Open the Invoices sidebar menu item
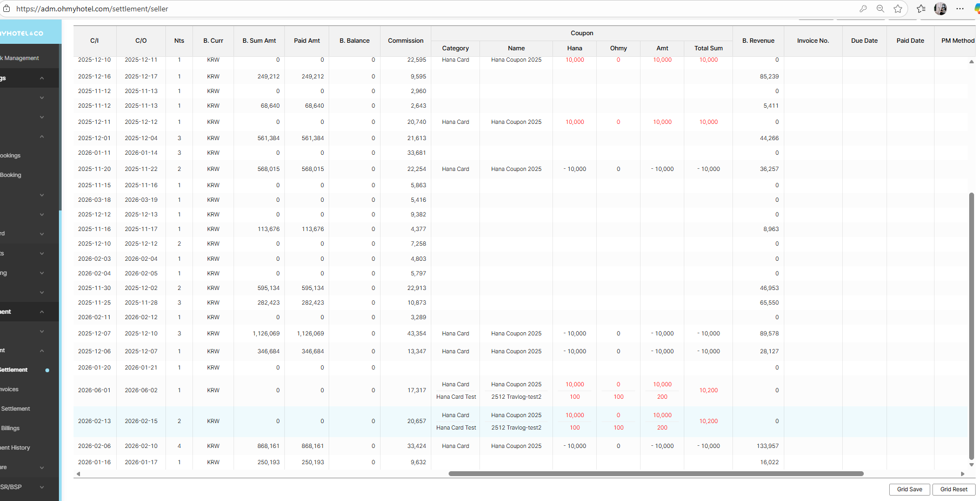This screenshot has height=501, width=980. [x=10, y=389]
